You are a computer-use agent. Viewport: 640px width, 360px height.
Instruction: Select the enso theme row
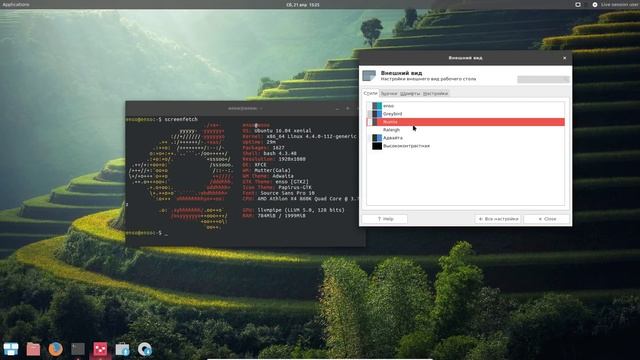[465, 106]
